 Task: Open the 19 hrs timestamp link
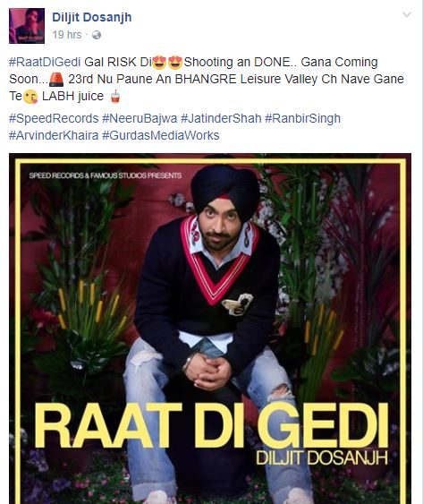67,35
